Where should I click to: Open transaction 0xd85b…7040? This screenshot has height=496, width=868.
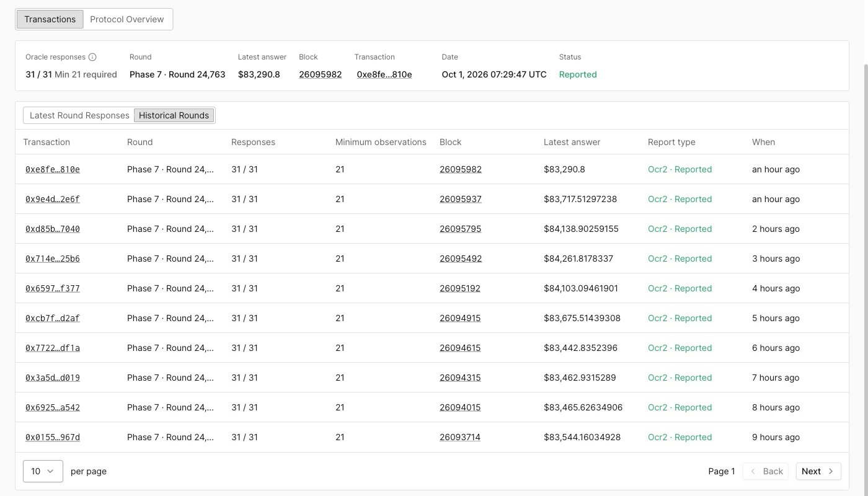[x=53, y=229]
